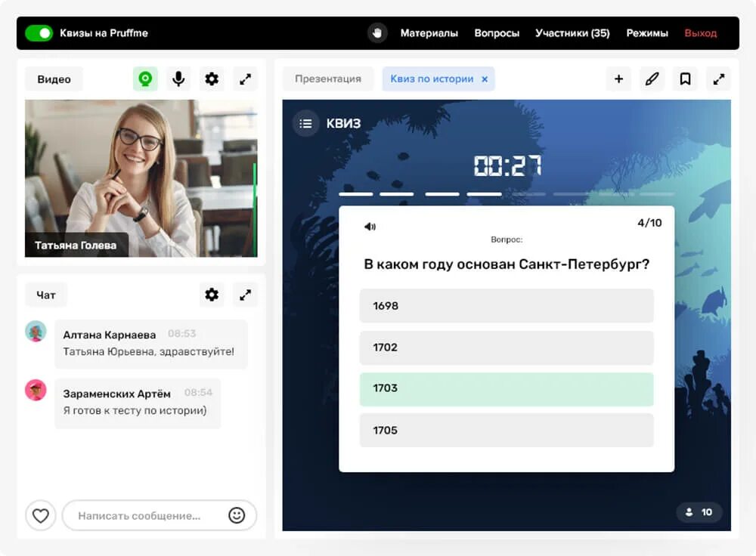Viewport: 756px width, 556px height.
Task: Choose answer 1702
Action: 507,347
